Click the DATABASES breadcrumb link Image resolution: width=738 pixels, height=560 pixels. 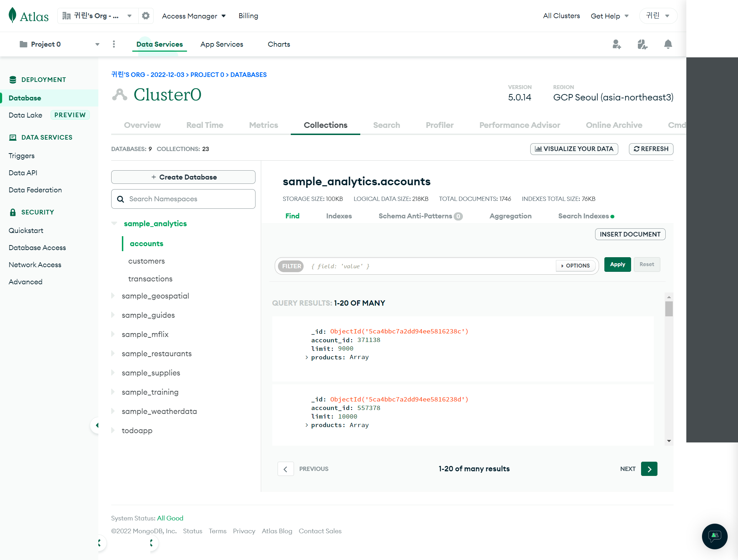[248, 75]
